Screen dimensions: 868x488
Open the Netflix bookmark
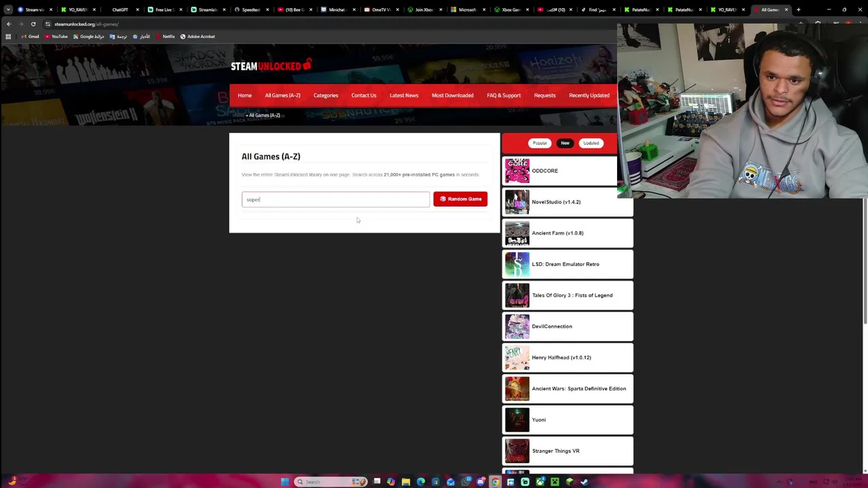(x=165, y=37)
